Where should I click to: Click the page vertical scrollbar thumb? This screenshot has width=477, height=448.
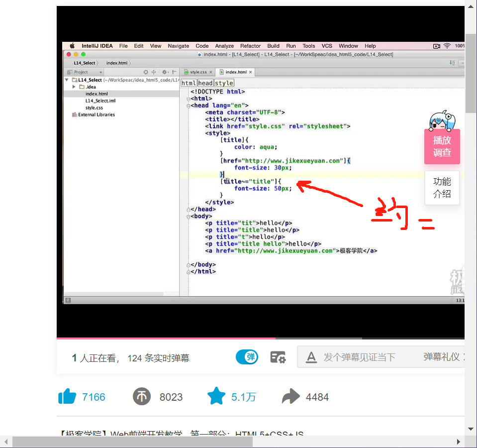tap(471, 73)
